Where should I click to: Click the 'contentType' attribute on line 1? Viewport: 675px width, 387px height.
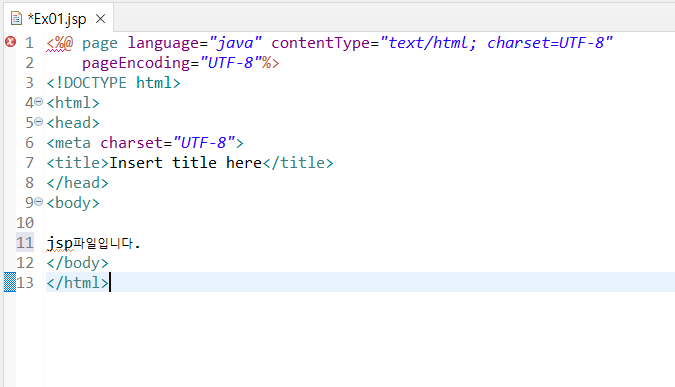[x=320, y=43]
